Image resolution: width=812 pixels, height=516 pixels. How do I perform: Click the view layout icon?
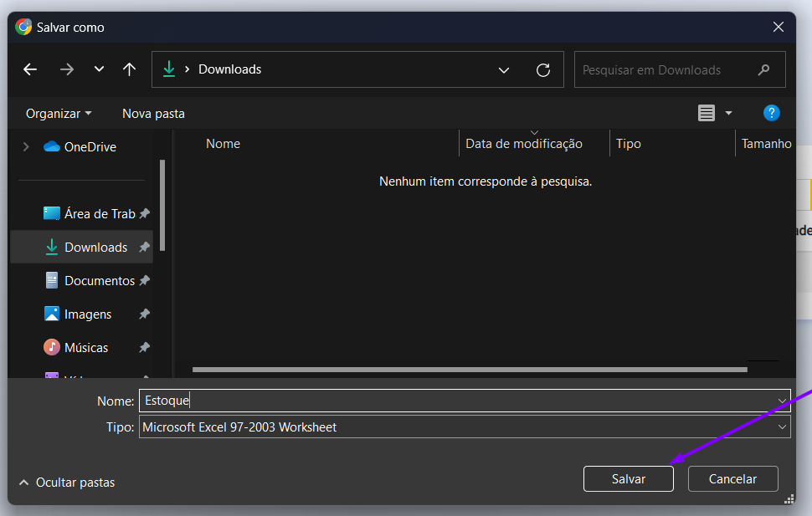click(x=707, y=113)
